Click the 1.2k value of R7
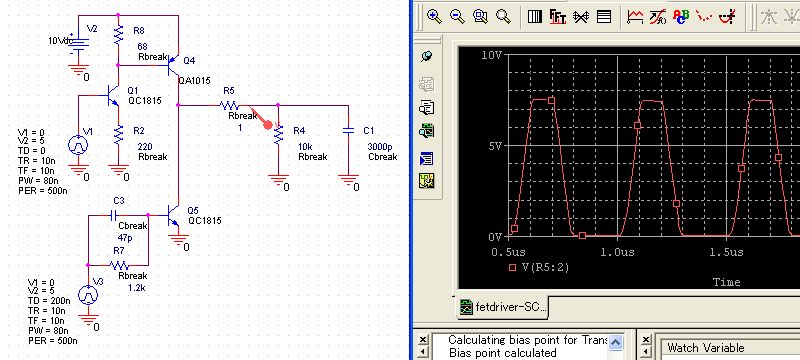This screenshot has height=360, width=800. point(138,287)
